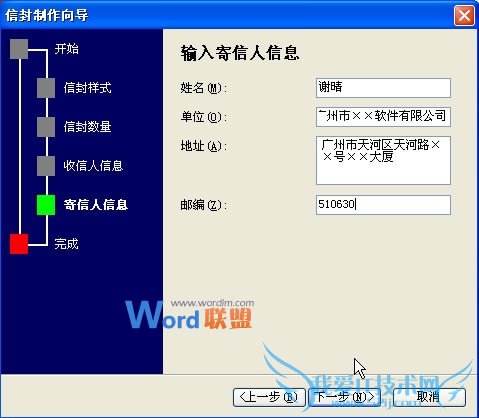
Task: Proceed with 下一步(N) button
Action: [x=345, y=397]
